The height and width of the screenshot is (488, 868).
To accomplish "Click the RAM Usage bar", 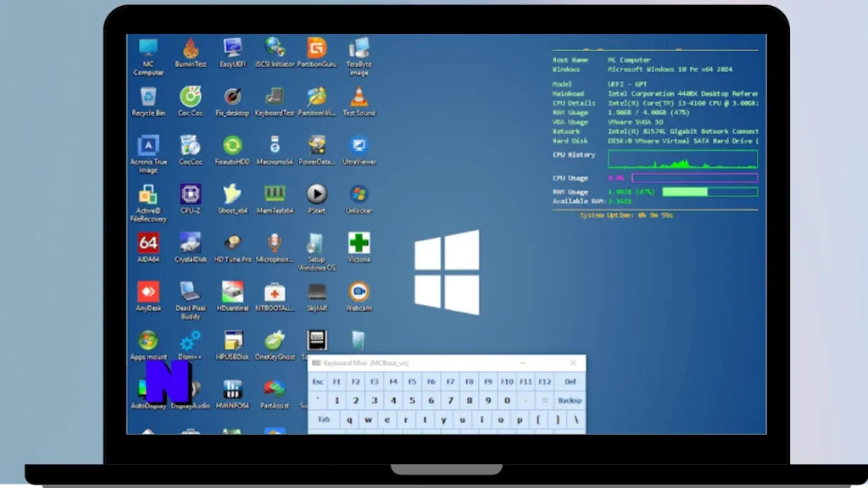I will pos(710,192).
